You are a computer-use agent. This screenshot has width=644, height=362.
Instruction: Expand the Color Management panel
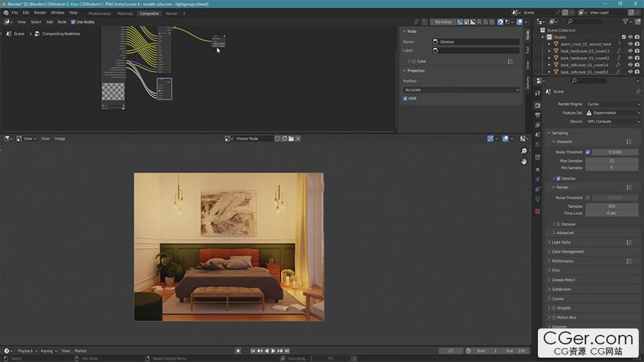567,252
